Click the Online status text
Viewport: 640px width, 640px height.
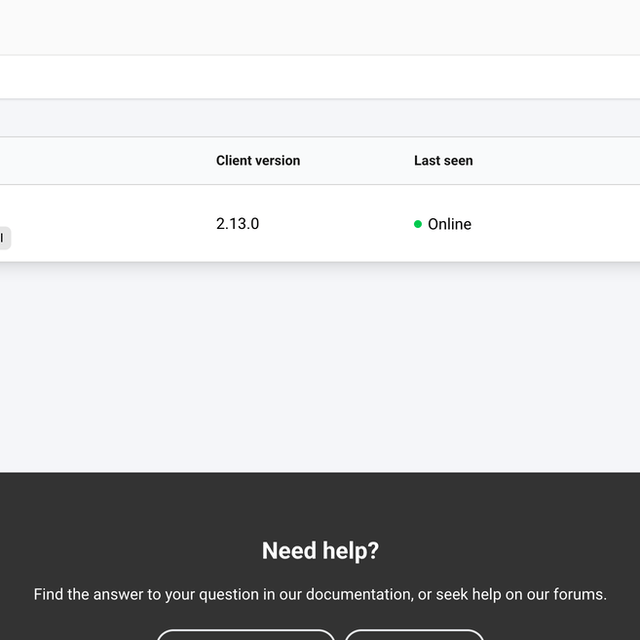pyautogui.click(x=449, y=224)
